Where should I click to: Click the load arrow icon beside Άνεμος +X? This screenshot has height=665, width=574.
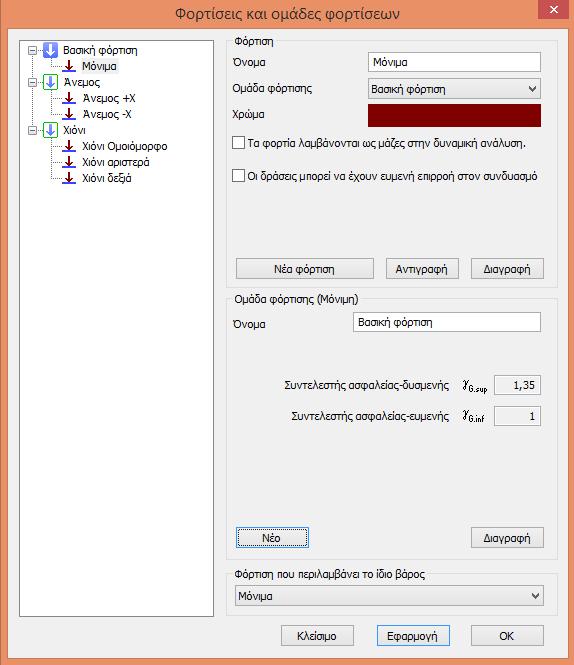tap(69, 98)
